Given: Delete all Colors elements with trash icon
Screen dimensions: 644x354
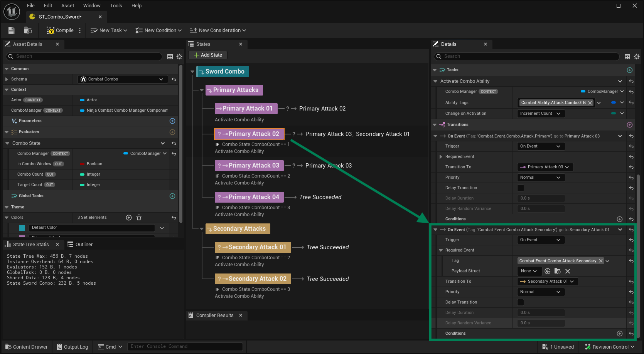Looking at the screenshot, I should (139, 218).
